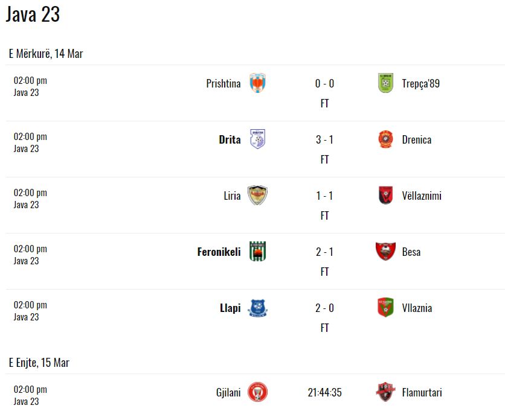Open the Drita team logo
Viewport: 505px width, 420px height.
click(258, 139)
